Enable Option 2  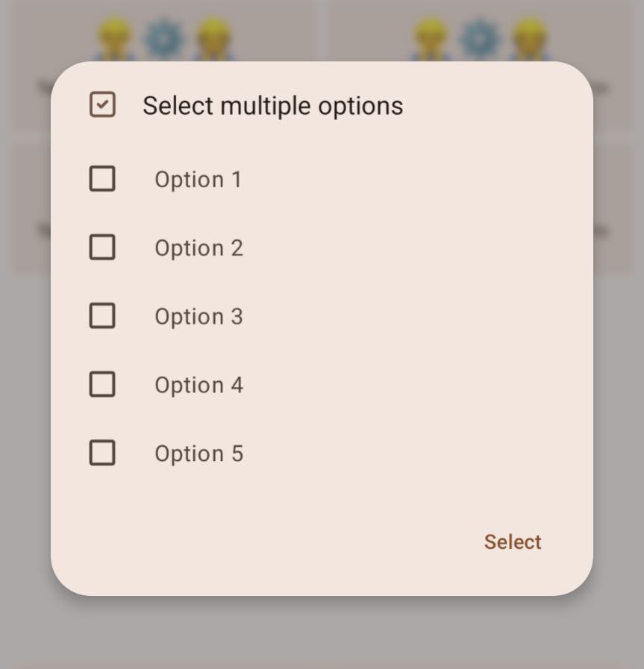pos(102,248)
